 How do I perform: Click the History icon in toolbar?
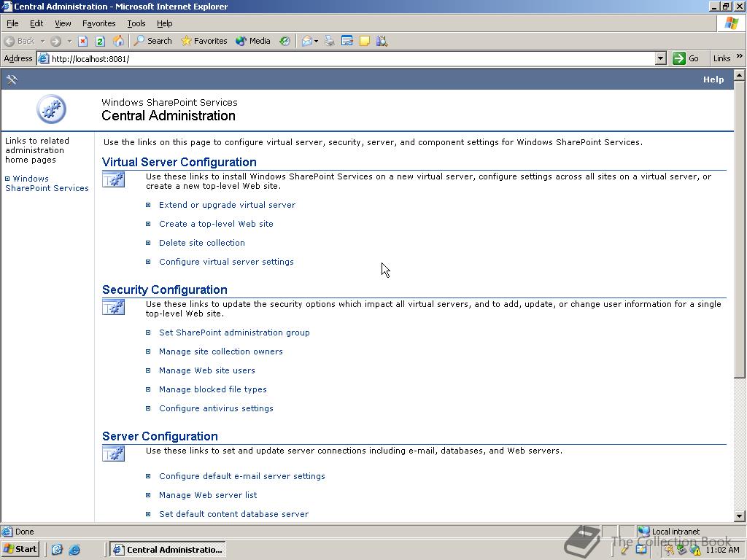tap(285, 41)
